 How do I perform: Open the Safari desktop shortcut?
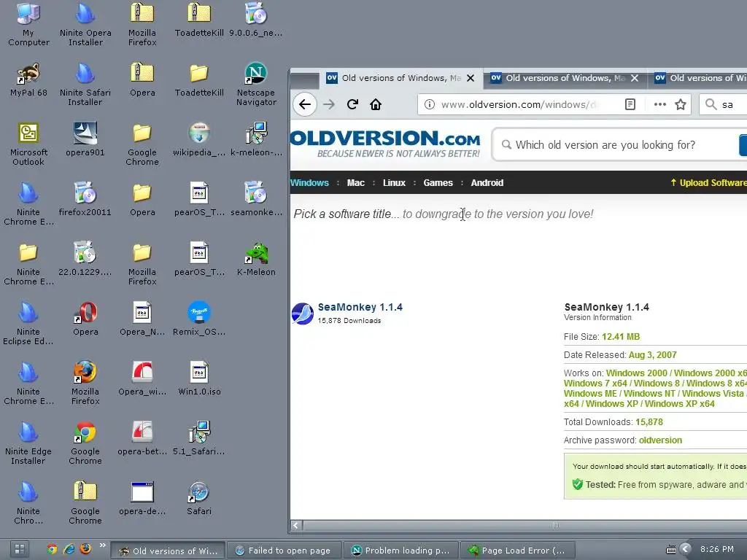click(198, 499)
